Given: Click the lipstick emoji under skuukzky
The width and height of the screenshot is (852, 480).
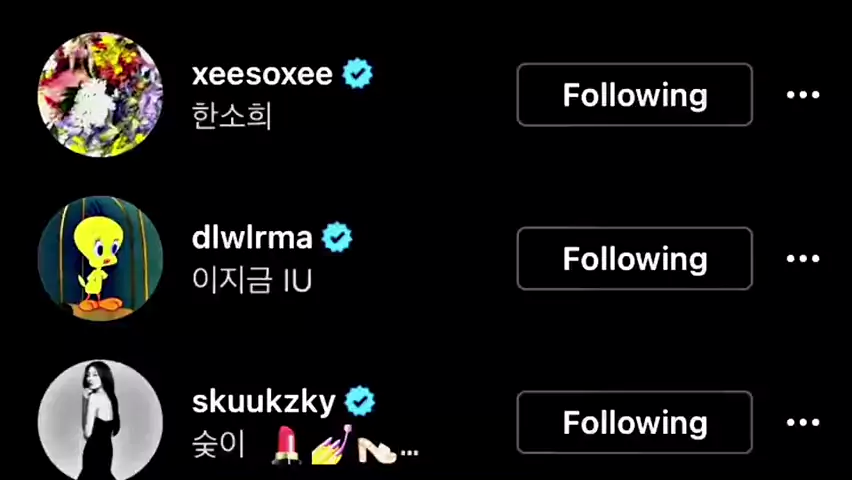Looking at the screenshot, I should [x=286, y=445].
